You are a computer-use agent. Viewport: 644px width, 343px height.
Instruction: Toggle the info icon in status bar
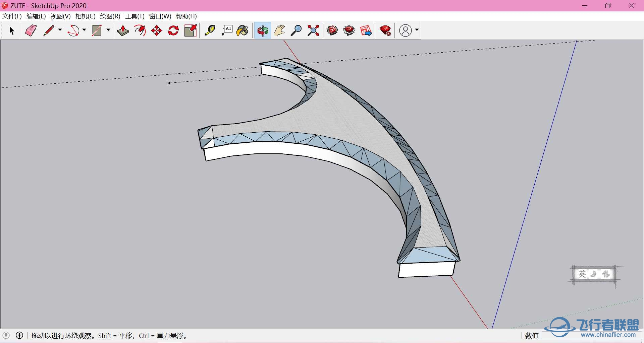pyautogui.click(x=19, y=335)
